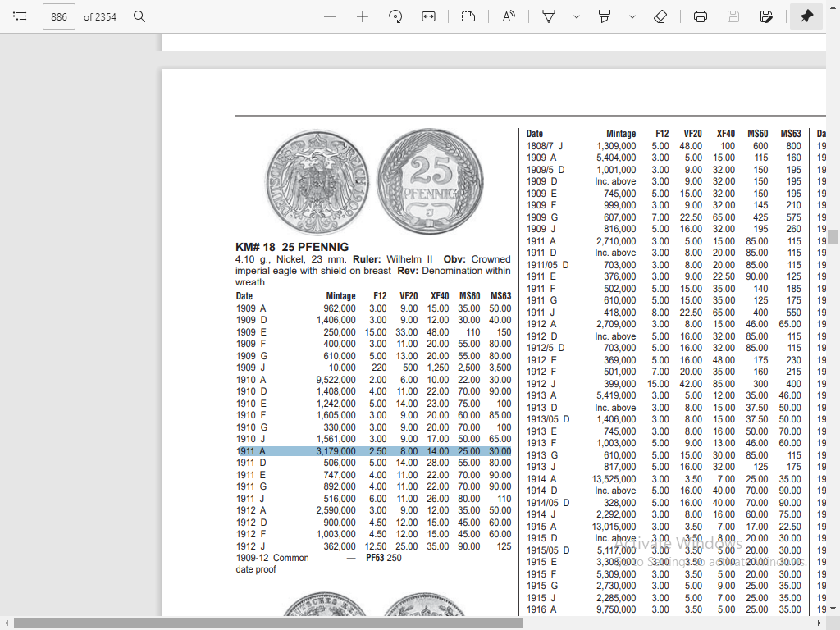Toggle the Draw pen tool
The image size is (840, 630).
550,16
